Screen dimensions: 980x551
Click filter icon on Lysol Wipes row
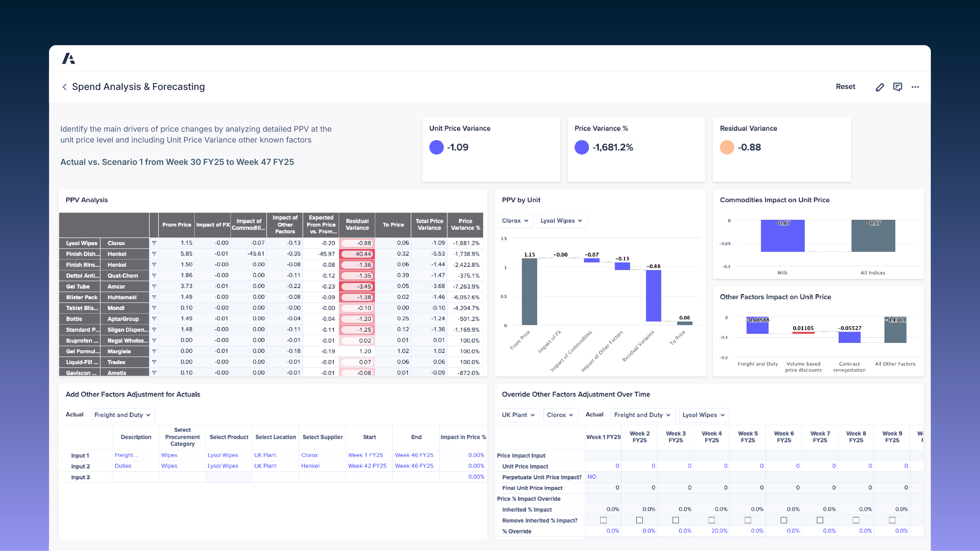tap(154, 243)
